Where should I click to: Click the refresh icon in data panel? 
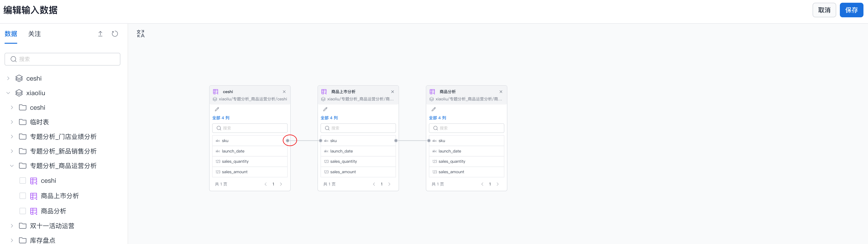(115, 34)
